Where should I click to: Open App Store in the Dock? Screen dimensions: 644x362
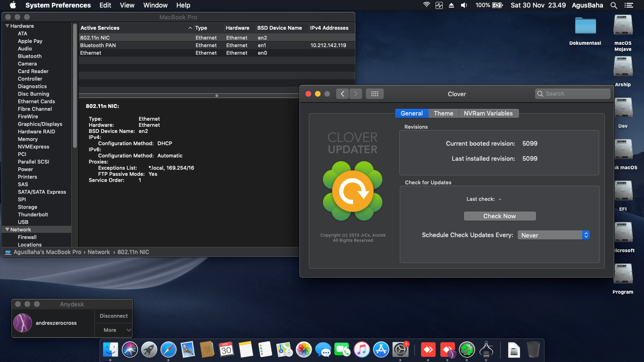381,349
